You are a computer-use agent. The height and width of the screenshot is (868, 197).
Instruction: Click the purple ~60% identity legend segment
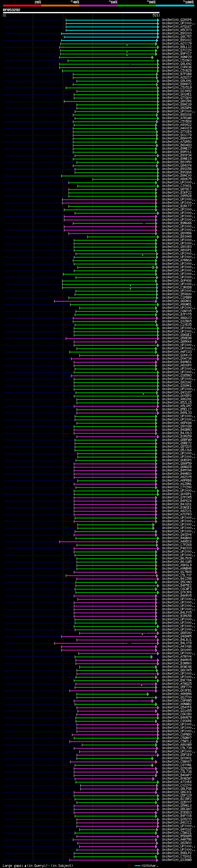[99, 6]
